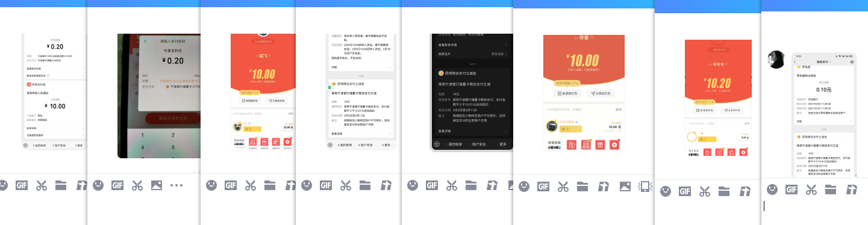This screenshot has height=225, width=868.
Task: Click scissors tool in fourth panel with white notice
Action: (346, 185)
